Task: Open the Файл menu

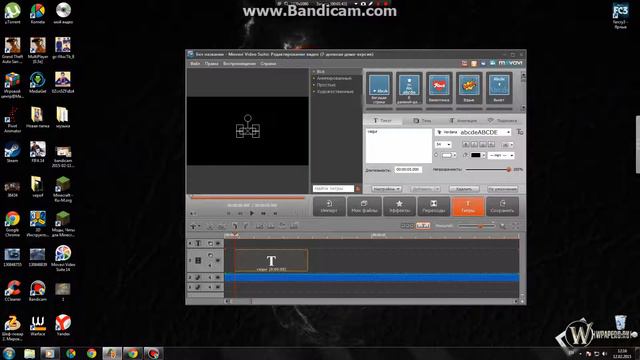Action: 195,64
